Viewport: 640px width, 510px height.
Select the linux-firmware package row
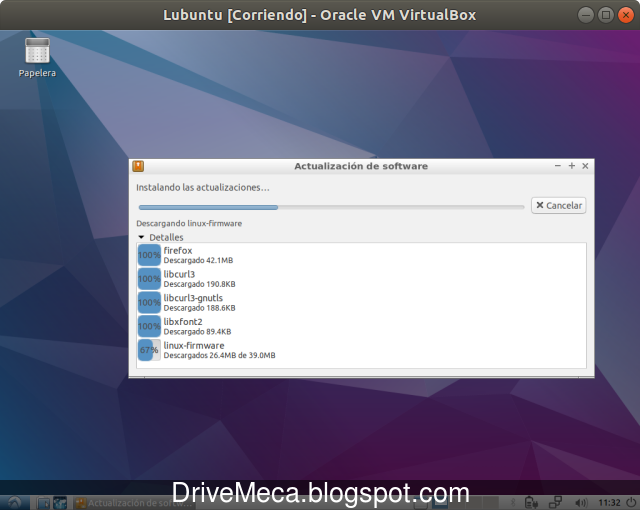(x=361, y=350)
